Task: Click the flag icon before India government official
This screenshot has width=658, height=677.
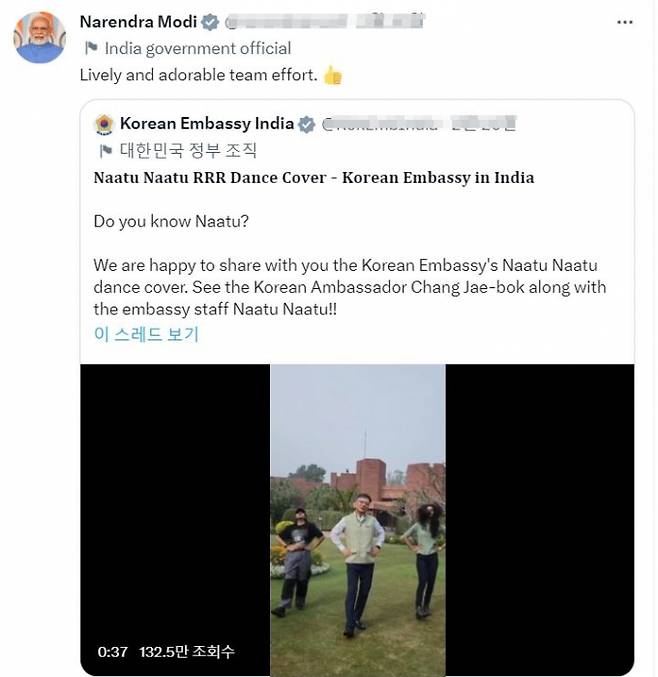Action: 91,48
